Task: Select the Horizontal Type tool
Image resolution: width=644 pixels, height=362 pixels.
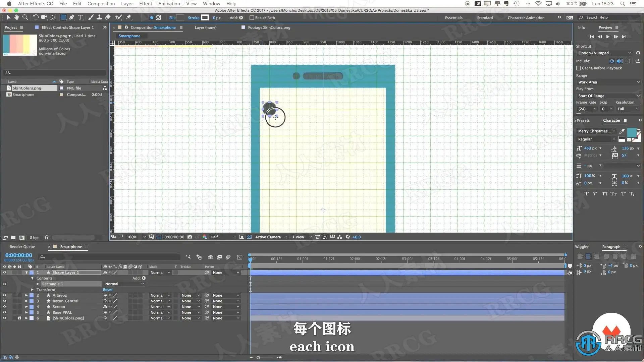Action: 80,17
